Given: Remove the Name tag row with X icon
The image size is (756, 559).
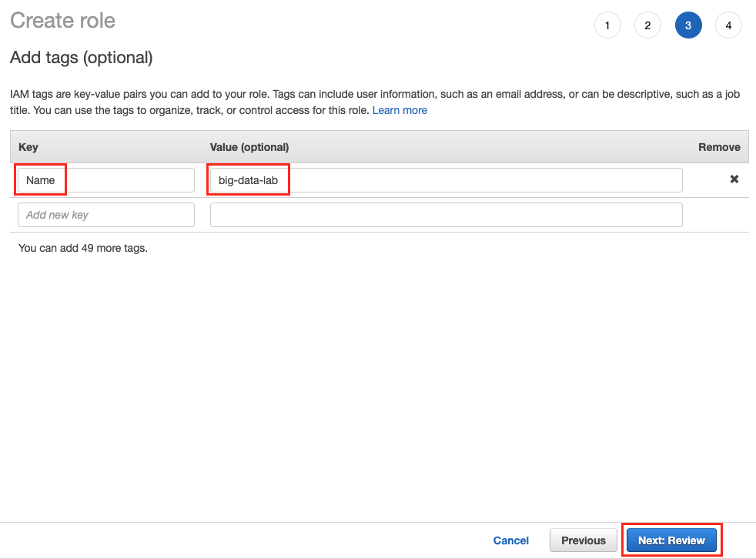Looking at the screenshot, I should [734, 179].
